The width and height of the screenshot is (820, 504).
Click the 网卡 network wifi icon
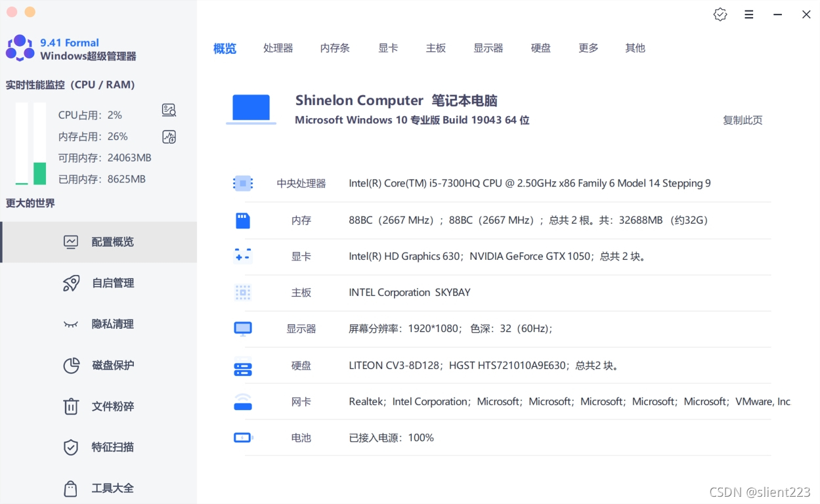[x=243, y=402]
